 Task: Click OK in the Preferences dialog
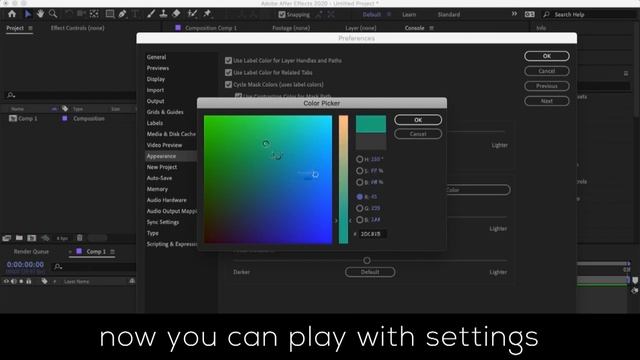point(547,56)
